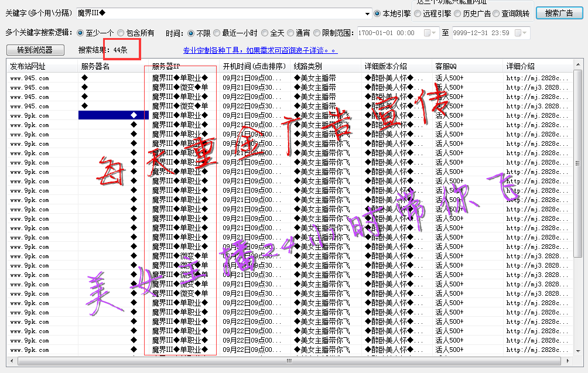Click the 搜索广告 button
This screenshot has width=588, height=373.
point(559,13)
